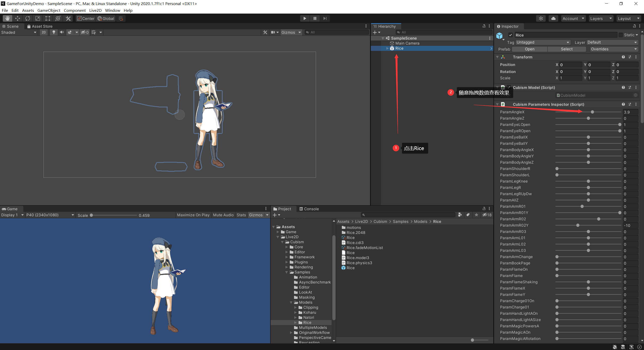
Task: Toggle 2D view mode in Scene
Action: coord(44,32)
